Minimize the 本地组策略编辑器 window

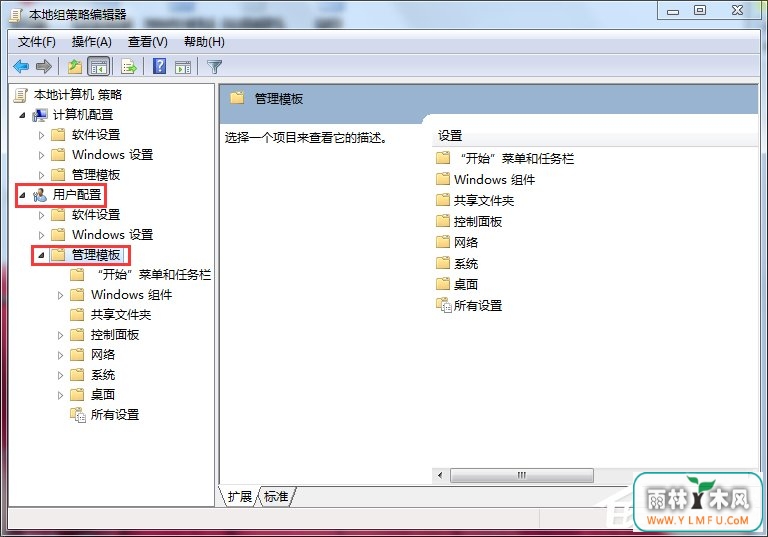point(673,10)
